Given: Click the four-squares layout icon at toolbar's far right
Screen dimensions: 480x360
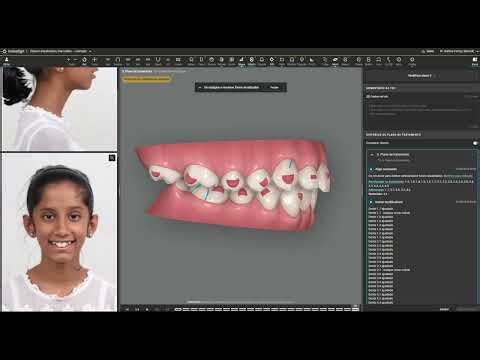Looking at the screenshot, I should [475, 61].
